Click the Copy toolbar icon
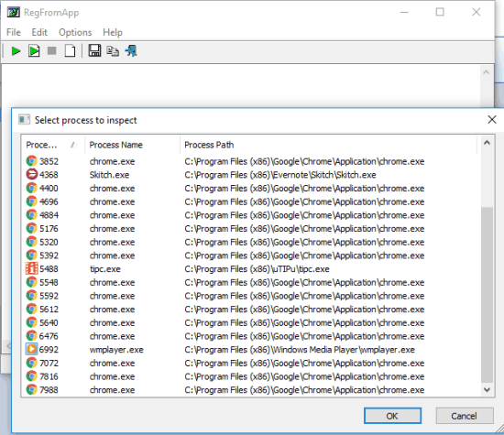 (x=113, y=51)
